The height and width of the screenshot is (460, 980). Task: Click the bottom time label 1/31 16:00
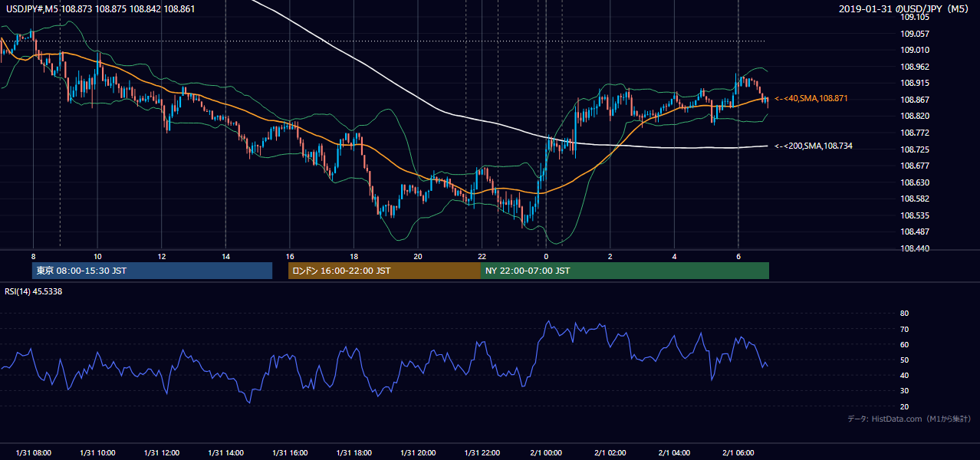click(x=289, y=452)
